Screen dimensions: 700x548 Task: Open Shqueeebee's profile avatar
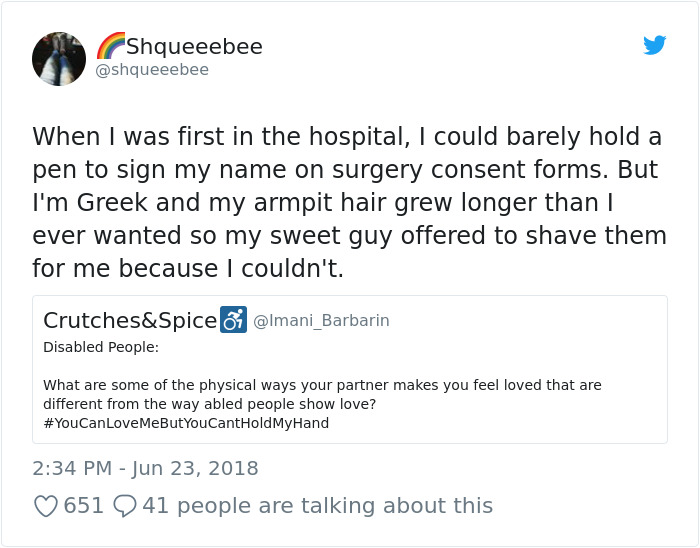[59, 59]
